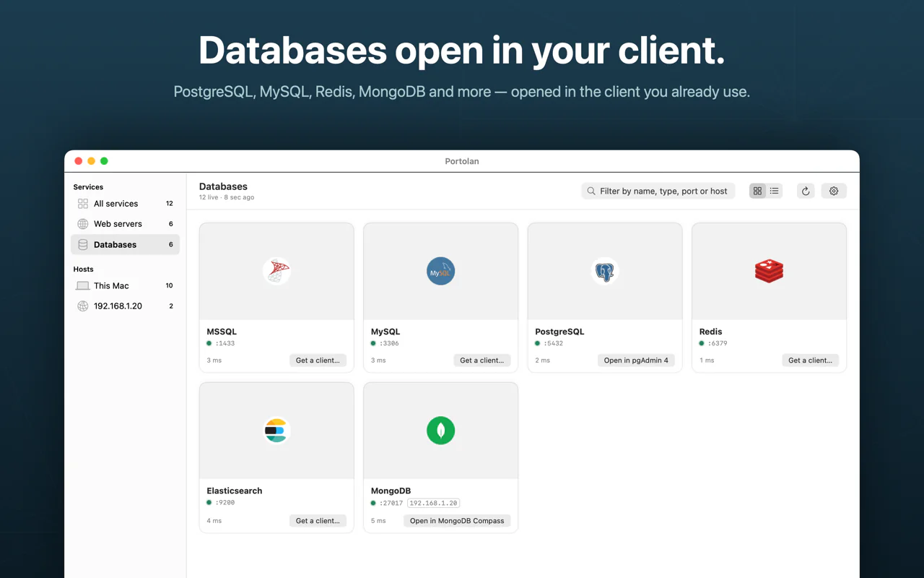Switch to grid view

757,191
